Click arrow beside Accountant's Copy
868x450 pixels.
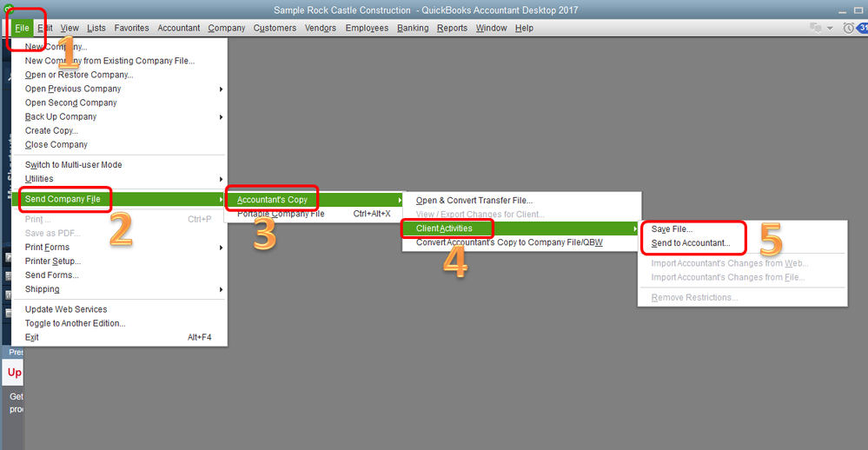tap(400, 200)
